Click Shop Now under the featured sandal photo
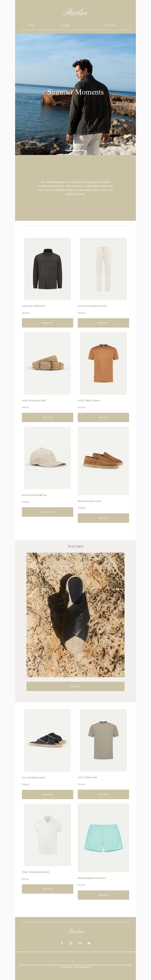 coord(75,686)
